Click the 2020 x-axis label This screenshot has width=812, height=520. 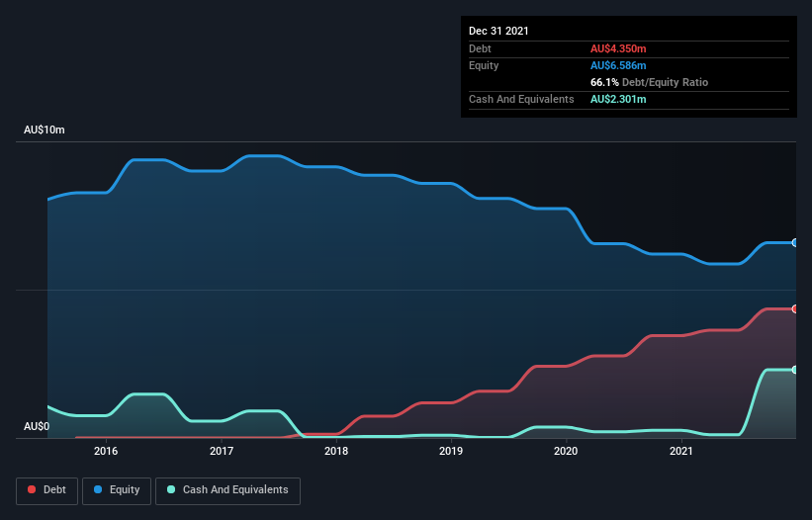point(566,451)
